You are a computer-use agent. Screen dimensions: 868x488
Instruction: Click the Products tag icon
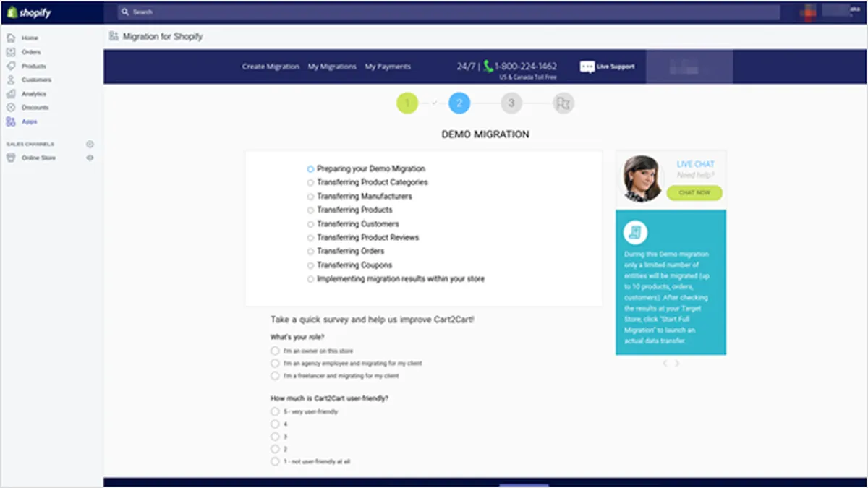pyautogui.click(x=10, y=66)
